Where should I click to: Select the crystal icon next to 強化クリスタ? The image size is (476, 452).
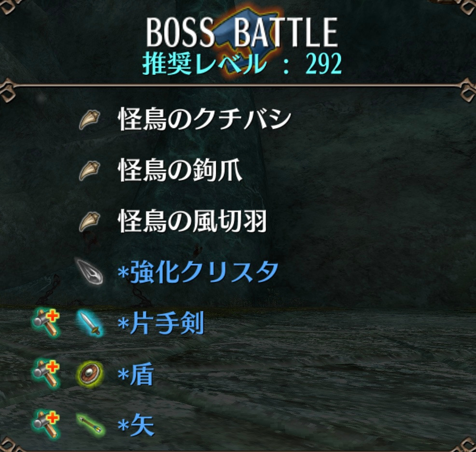(90, 272)
